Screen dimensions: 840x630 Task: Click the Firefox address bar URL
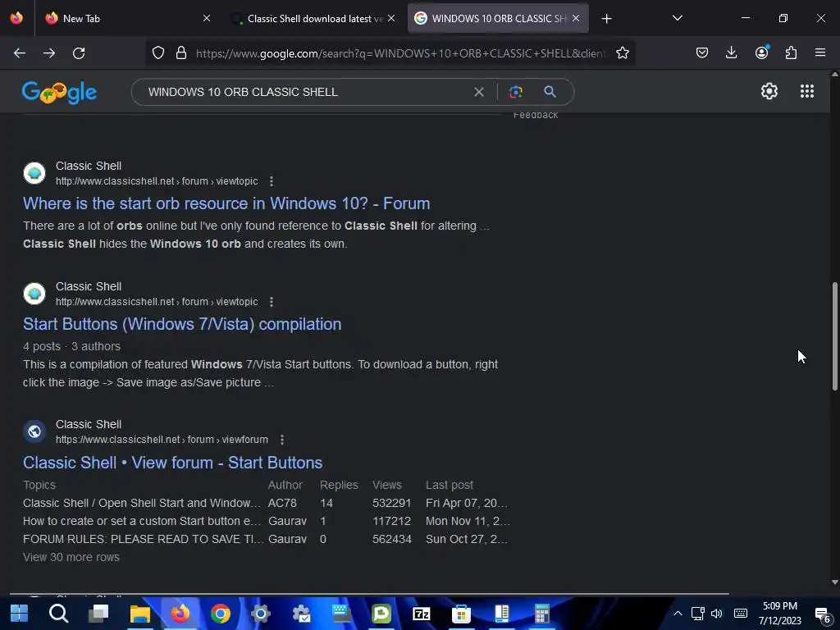click(x=400, y=53)
